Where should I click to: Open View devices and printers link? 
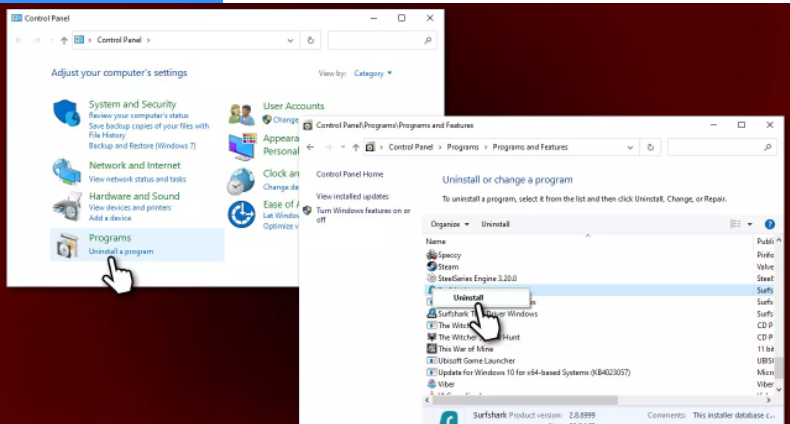130,207
